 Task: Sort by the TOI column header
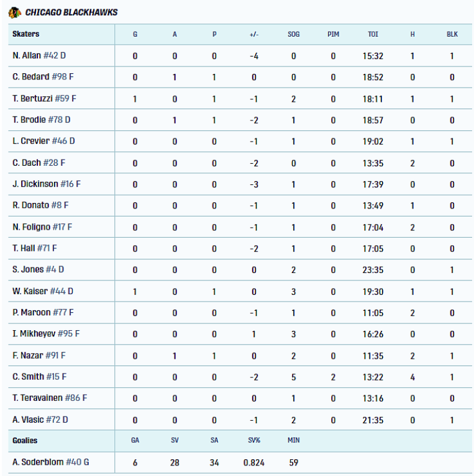[x=373, y=34]
